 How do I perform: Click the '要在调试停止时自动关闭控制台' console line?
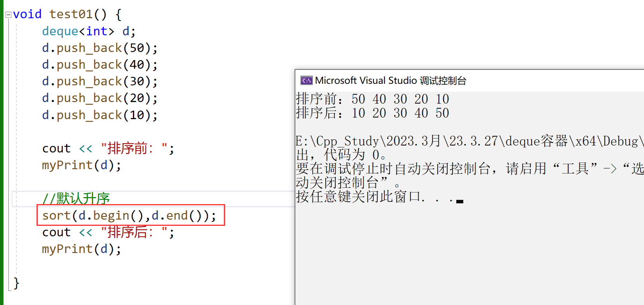(469, 169)
